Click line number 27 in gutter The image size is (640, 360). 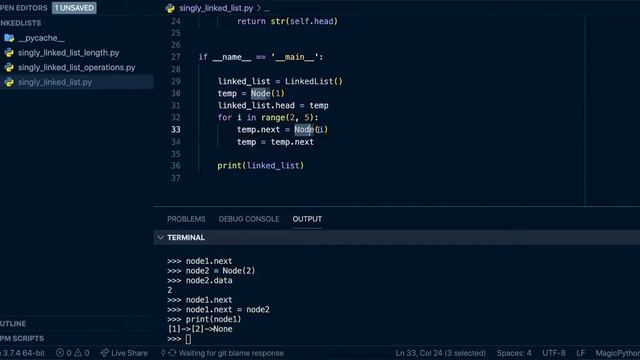176,57
